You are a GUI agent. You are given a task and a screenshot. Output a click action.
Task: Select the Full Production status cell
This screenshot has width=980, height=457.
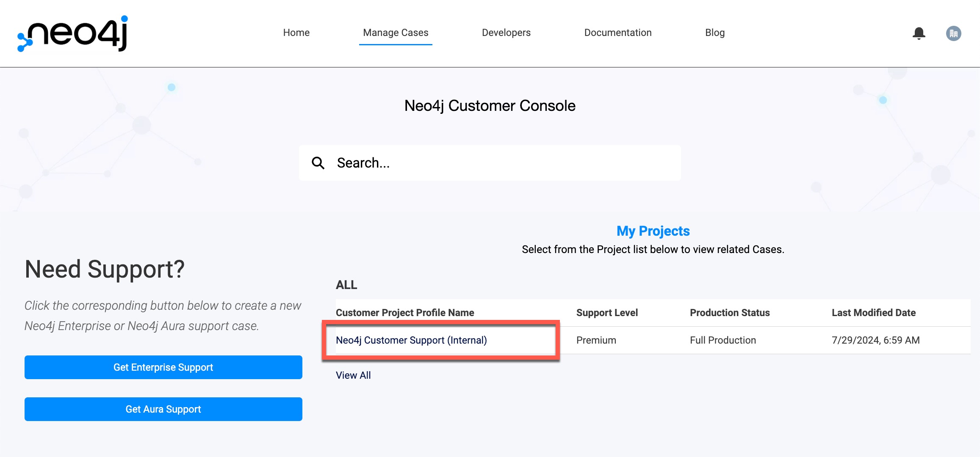pyautogui.click(x=723, y=340)
